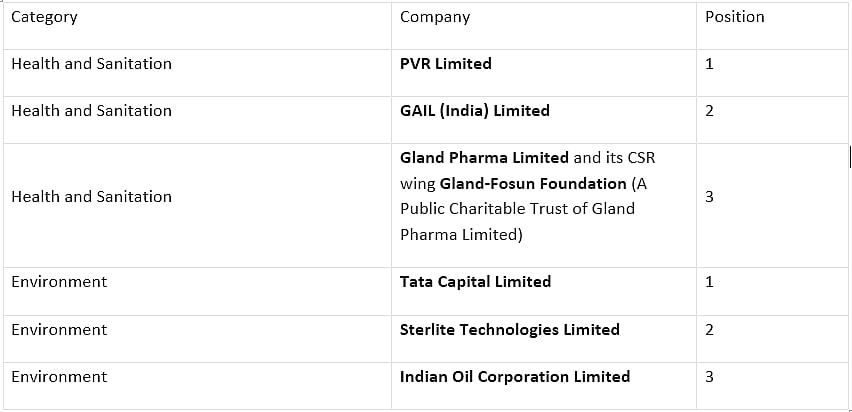This screenshot has width=852, height=412.
Task: Click Health and Sanitation in GAIL row
Action: point(91,111)
